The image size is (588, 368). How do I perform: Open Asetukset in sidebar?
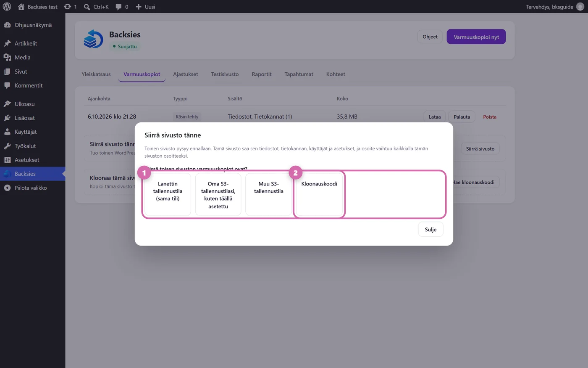(x=33, y=160)
